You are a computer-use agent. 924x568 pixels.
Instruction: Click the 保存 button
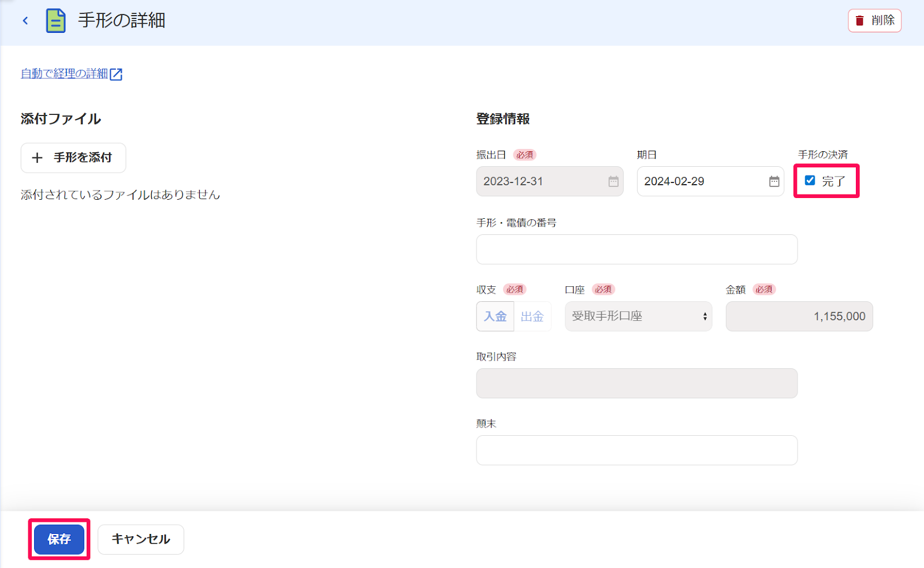pos(59,539)
